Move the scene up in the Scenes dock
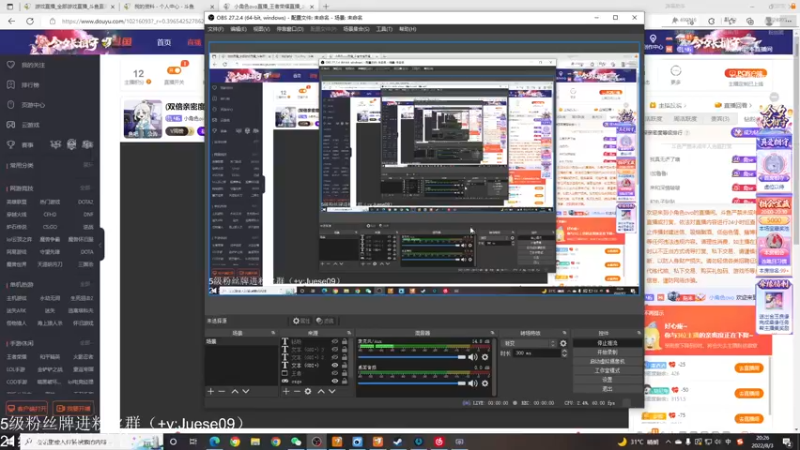Viewport: 800px width, 450px height. (x=235, y=391)
